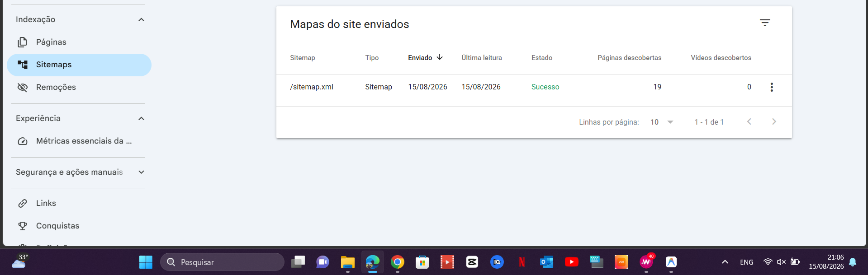
Task: Open Netflix from the taskbar
Action: [x=522, y=262]
